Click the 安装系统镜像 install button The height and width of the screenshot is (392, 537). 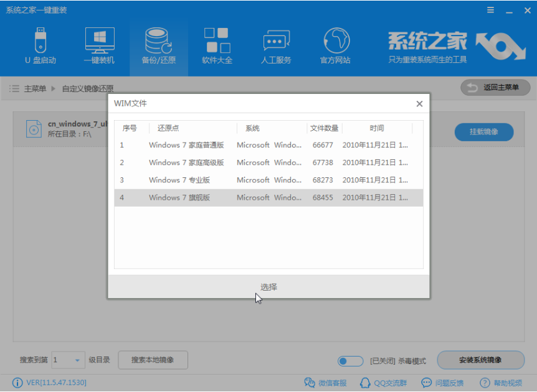pyautogui.click(x=480, y=361)
